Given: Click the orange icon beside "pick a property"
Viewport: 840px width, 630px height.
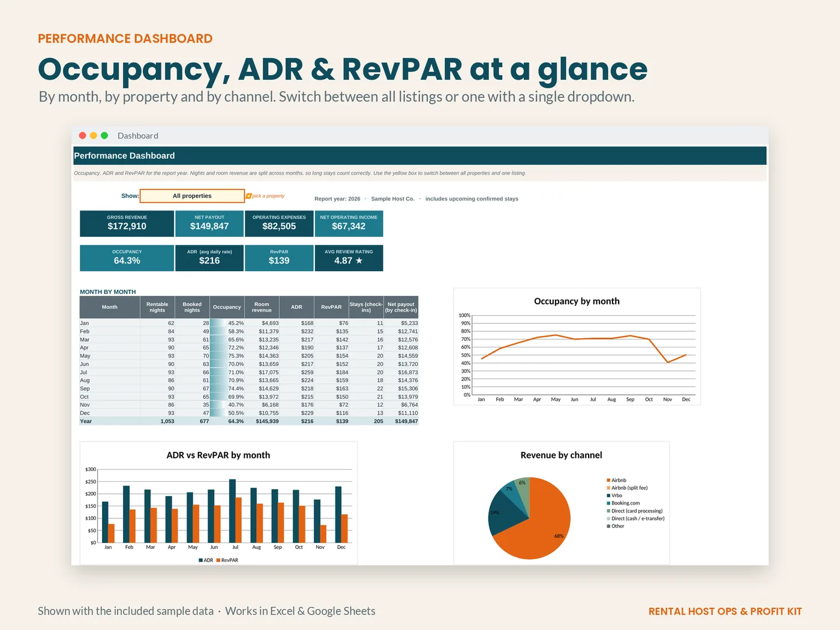Looking at the screenshot, I should (x=248, y=196).
